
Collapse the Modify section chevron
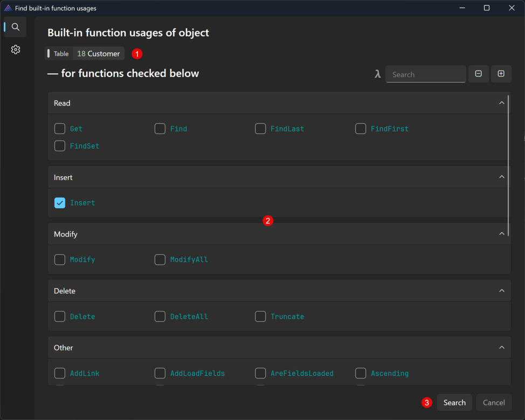point(501,234)
